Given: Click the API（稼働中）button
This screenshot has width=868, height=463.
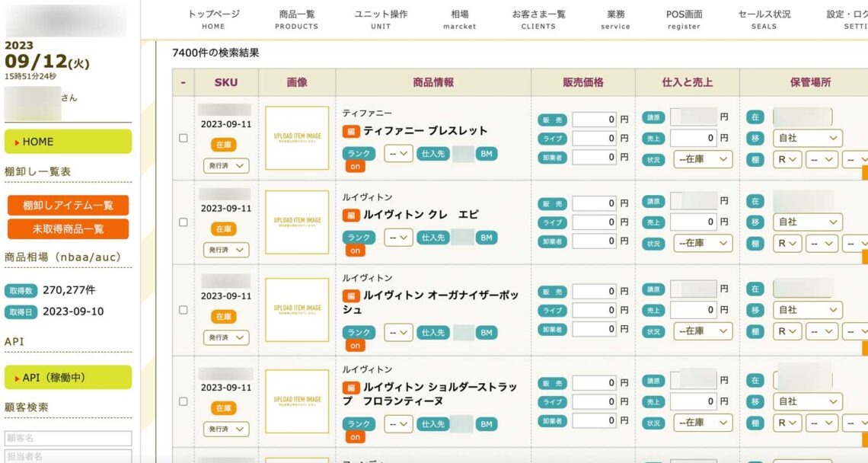Looking at the screenshot, I should coord(68,378).
